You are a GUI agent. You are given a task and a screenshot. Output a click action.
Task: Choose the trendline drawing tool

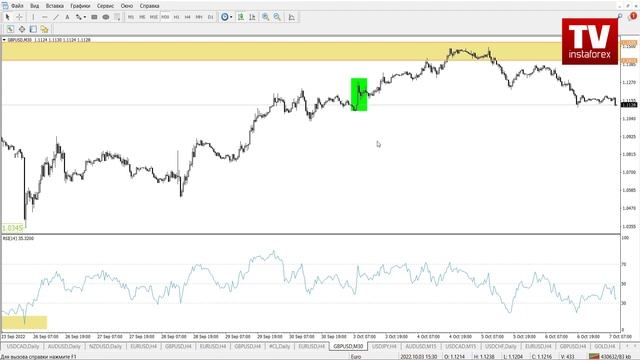[56, 17]
